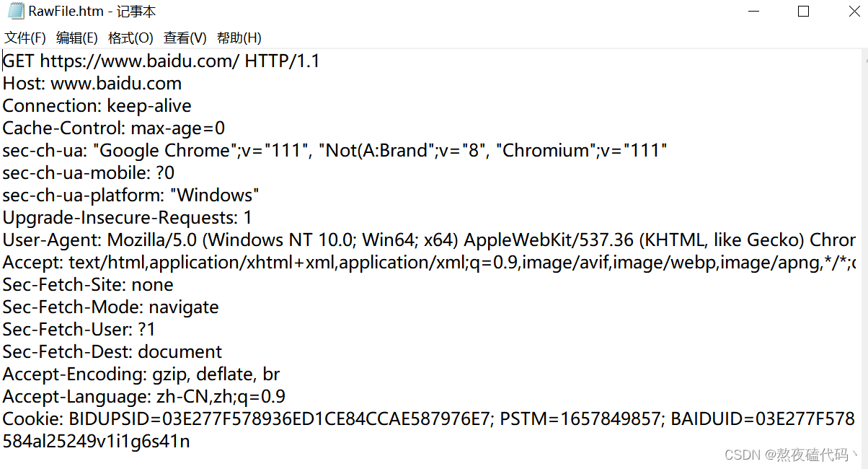Close the RawFile.htm Notepad window
The width and height of the screenshot is (868, 469).
point(851,12)
